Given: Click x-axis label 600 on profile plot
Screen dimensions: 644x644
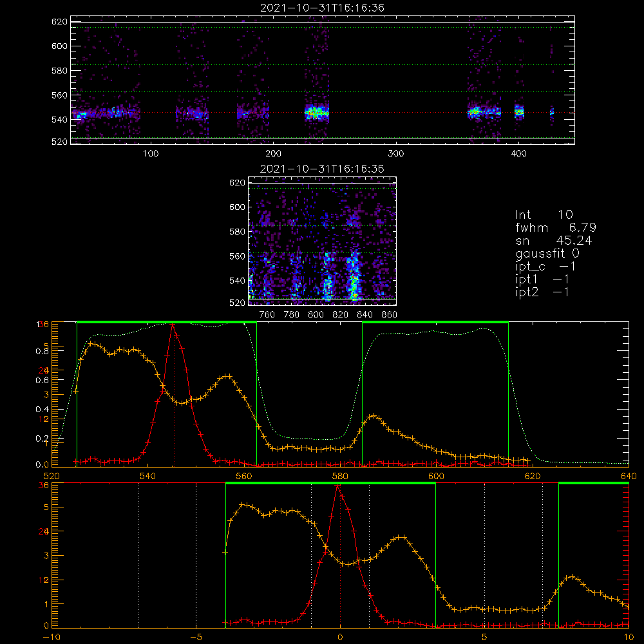Looking at the screenshot, I should pos(436,477).
